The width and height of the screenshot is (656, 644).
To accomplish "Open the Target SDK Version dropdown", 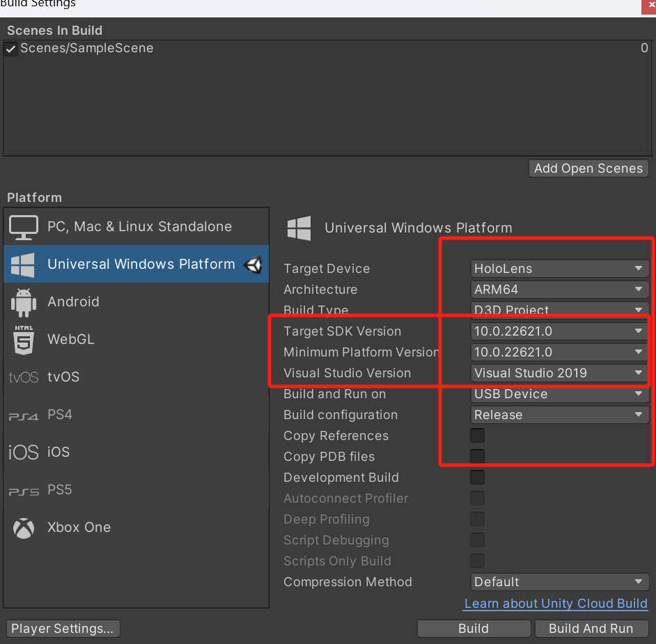I will 559,331.
